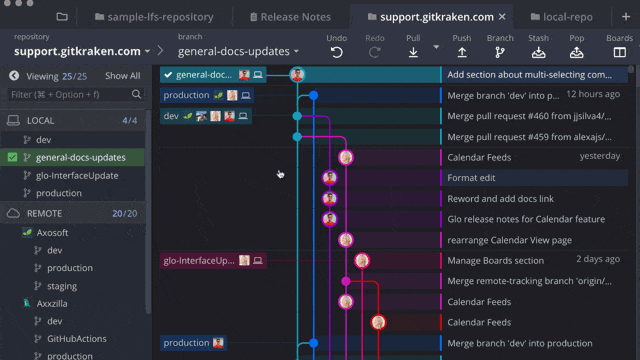Image resolution: width=640 pixels, height=360 pixels.
Task: Open the support.gitkraken.com repository dropdown
Action: click(82, 51)
